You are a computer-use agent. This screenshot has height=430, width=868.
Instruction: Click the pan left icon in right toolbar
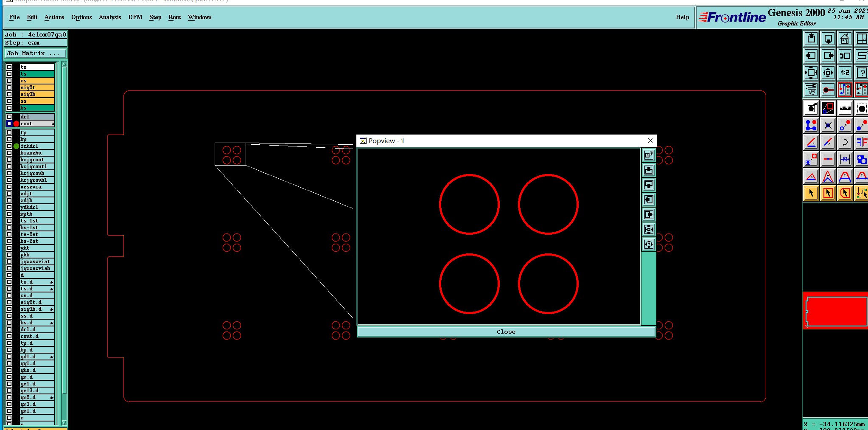811,56
